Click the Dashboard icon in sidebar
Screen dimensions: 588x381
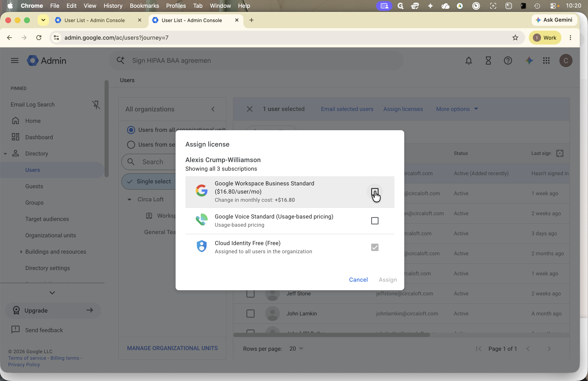point(16,137)
